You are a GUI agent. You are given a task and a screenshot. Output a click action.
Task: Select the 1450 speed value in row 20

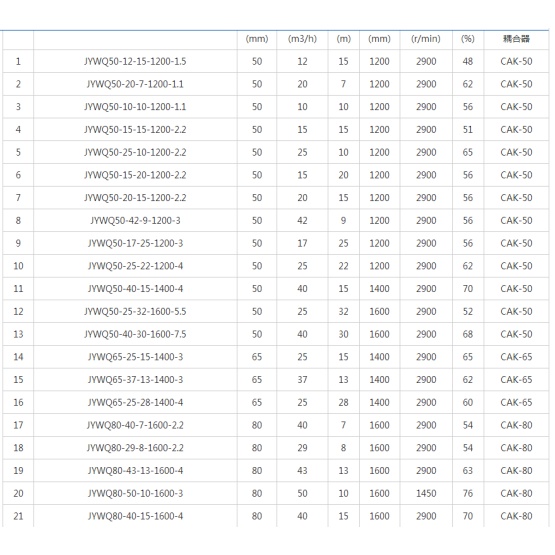pyautogui.click(x=426, y=493)
